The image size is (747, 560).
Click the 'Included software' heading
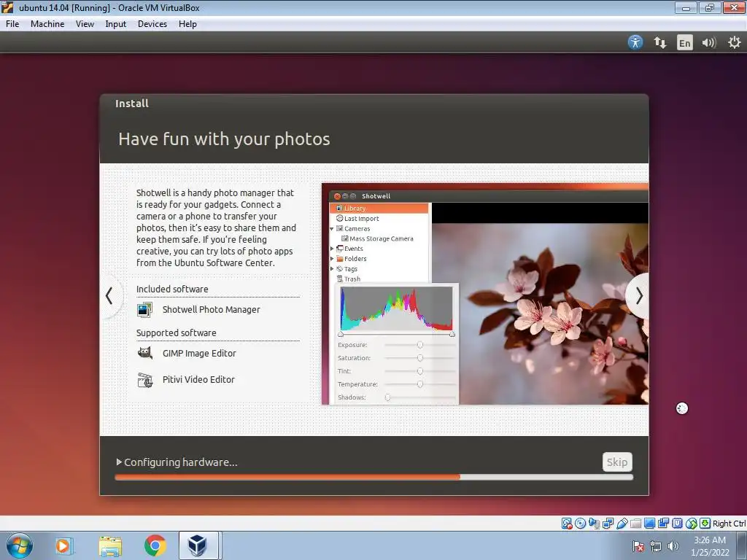[x=172, y=289]
